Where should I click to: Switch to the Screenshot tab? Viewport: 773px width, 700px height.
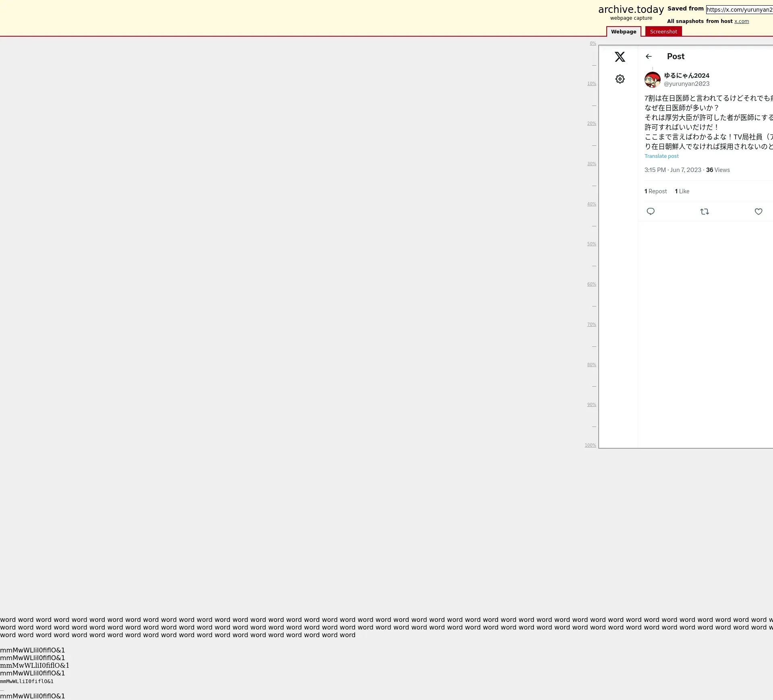pos(663,32)
